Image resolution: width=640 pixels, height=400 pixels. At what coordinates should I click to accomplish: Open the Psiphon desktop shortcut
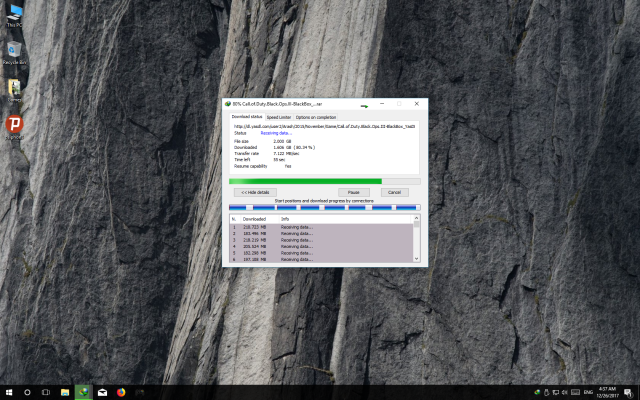point(14,126)
